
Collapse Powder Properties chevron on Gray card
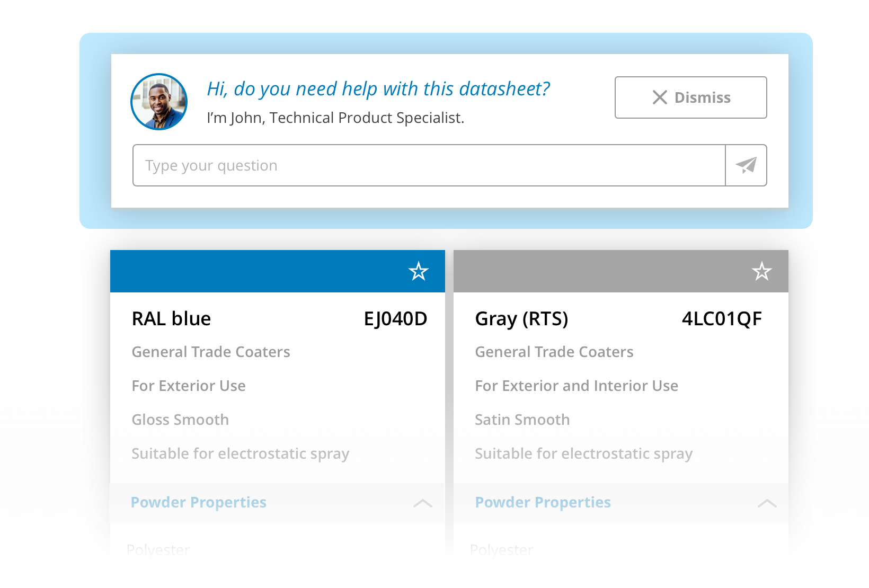click(767, 503)
